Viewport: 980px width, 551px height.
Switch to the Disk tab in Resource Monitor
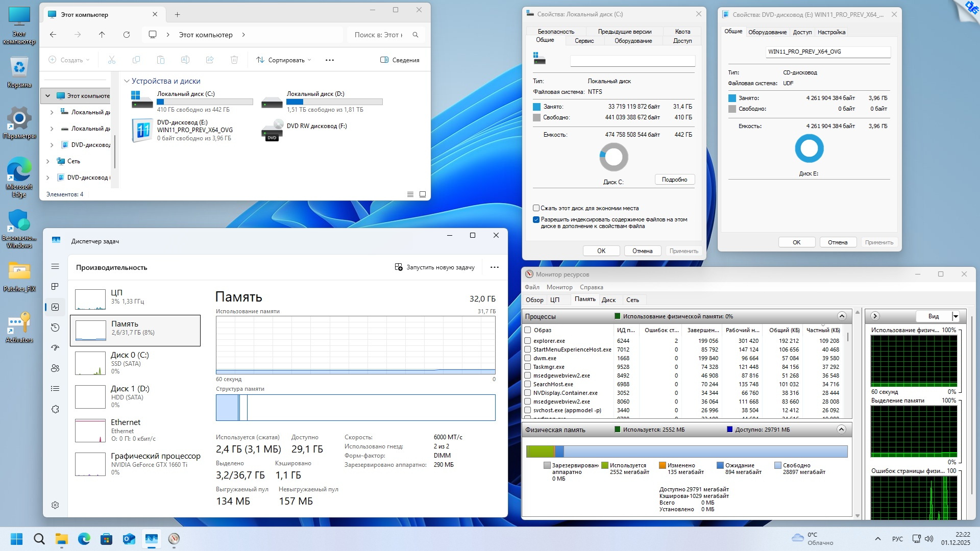pos(608,300)
